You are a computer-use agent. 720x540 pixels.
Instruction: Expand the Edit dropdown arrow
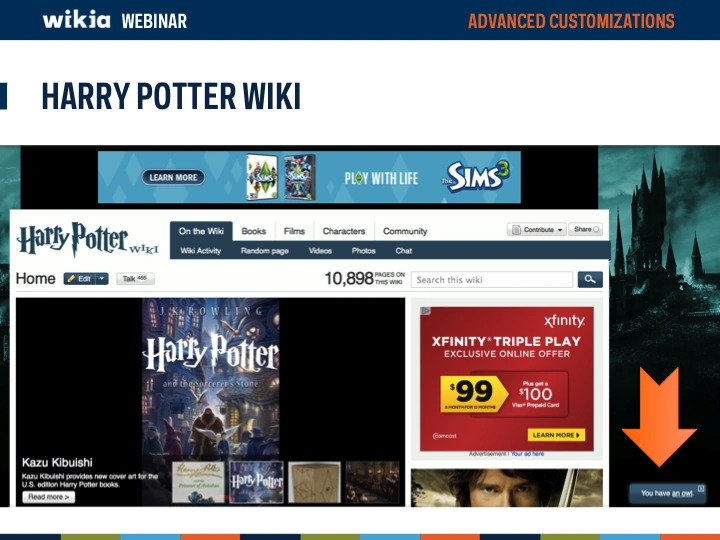[102, 279]
